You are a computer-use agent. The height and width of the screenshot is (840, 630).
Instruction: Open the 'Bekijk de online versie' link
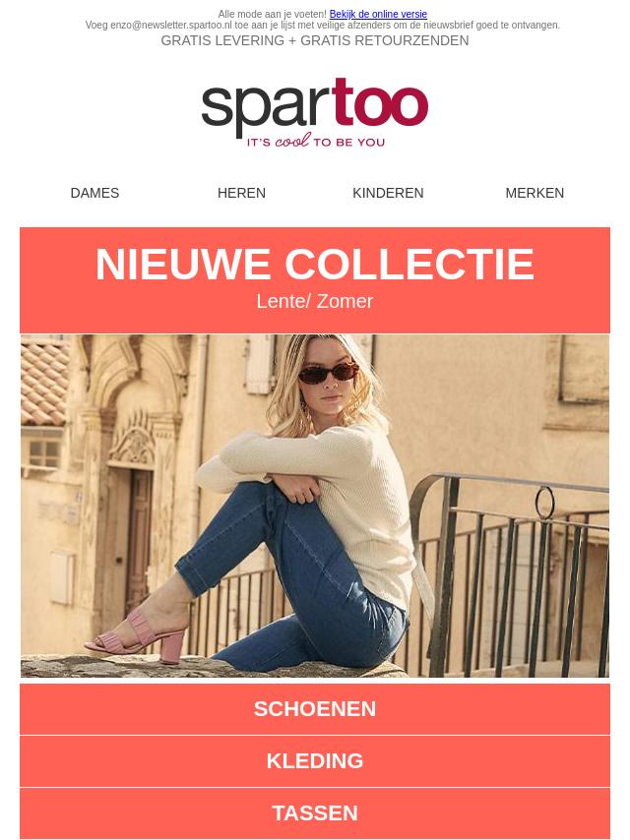378,14
